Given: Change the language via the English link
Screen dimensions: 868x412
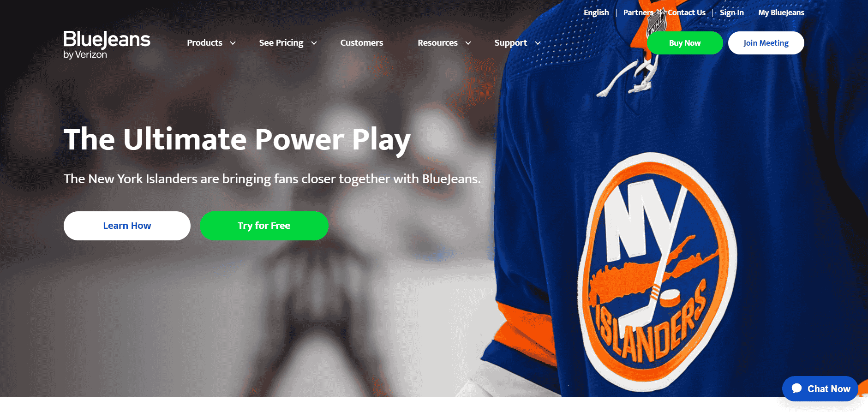Looking at the screenshot, I should click(596, 12).
